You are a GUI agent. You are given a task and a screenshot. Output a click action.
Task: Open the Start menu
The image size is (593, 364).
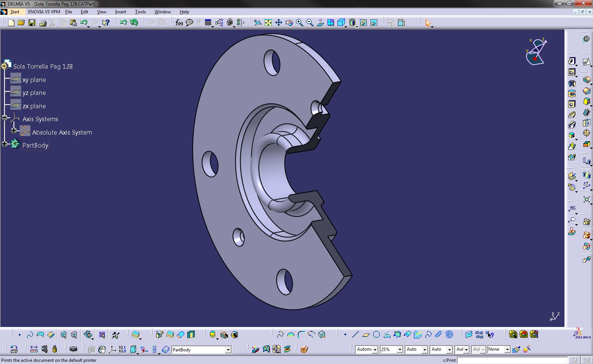coord(14,12)
